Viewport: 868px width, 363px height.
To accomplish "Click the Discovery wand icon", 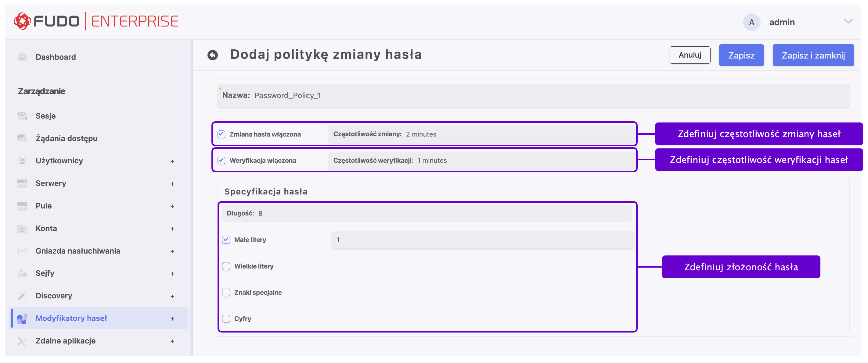I will 22,296.
